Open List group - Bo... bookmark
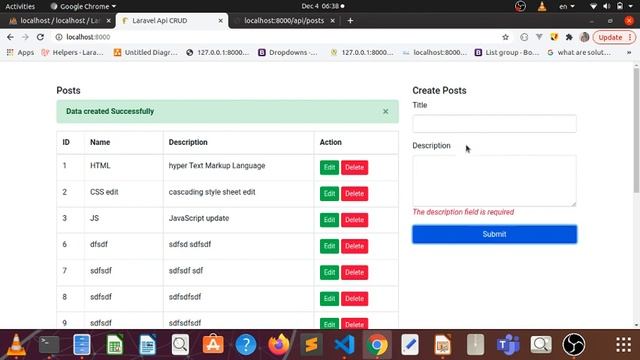Viewport: 640px width, 360px height. click(507, 52)
